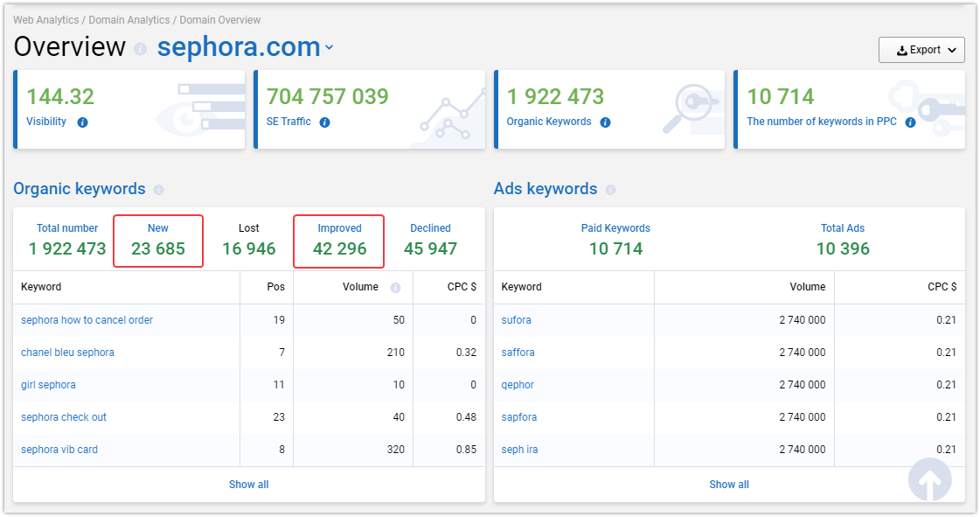The height and width of the screenshot is (517, 980).
Task: Click the Volume column info icon
Action: click(396, 288)
